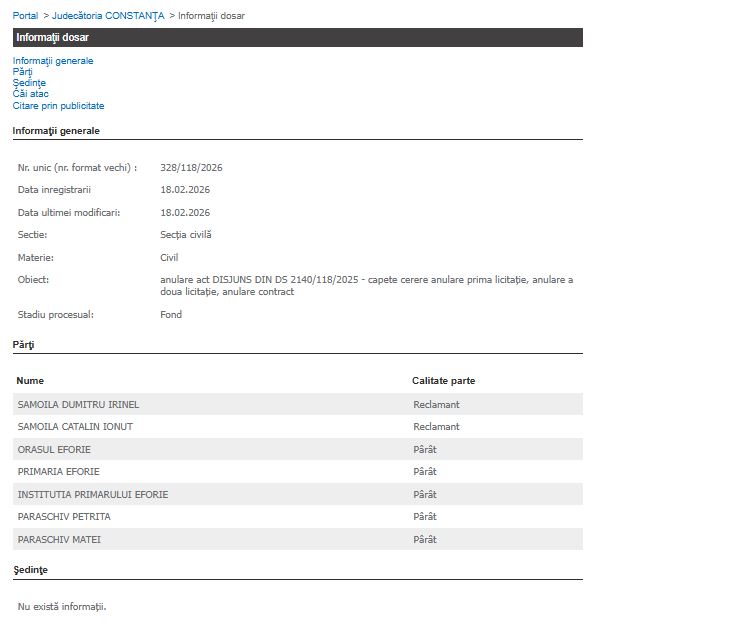Select the SAMOILA DUMITRU IRINEL row
The image size is (744, 626).
tap(78, 404)
